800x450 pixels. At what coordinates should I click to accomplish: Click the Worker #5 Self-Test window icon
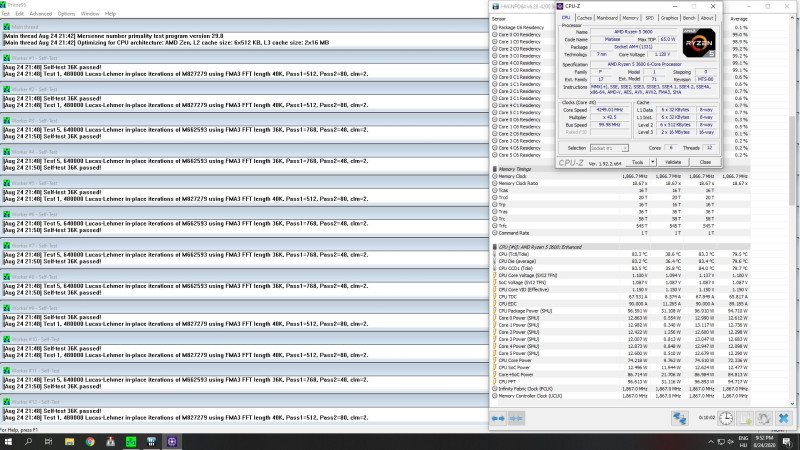click(6, 183)
